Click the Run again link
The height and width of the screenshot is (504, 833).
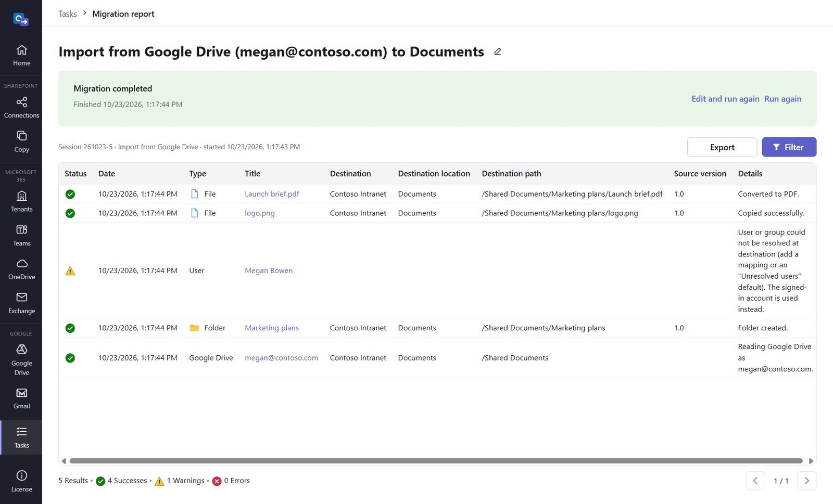coord(782,99)
